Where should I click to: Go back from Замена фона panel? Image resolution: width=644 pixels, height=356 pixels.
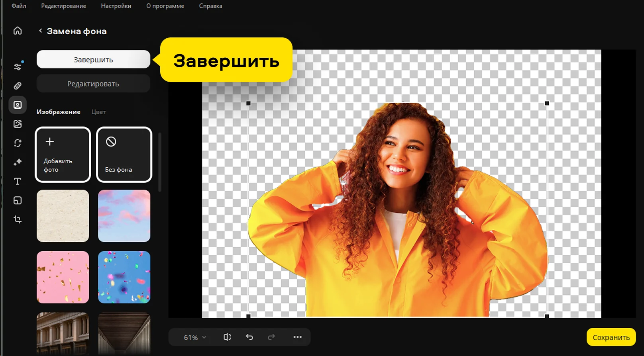click(x=40, y=31)
